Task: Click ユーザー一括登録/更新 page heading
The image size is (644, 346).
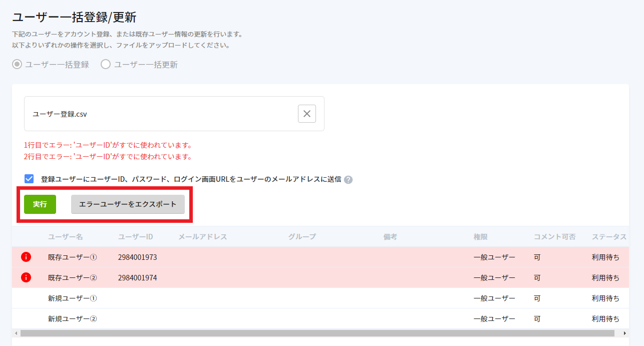Action: click(x=74, y=17)
